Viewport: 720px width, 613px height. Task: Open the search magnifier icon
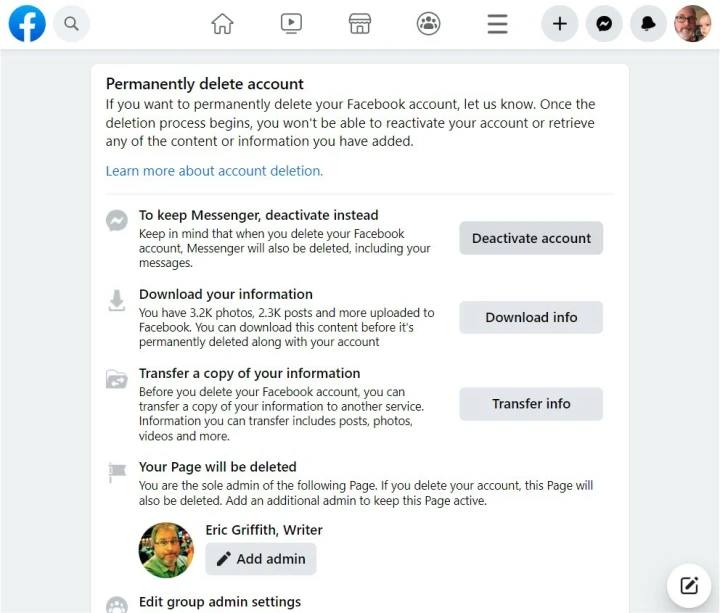coord(71,23)
